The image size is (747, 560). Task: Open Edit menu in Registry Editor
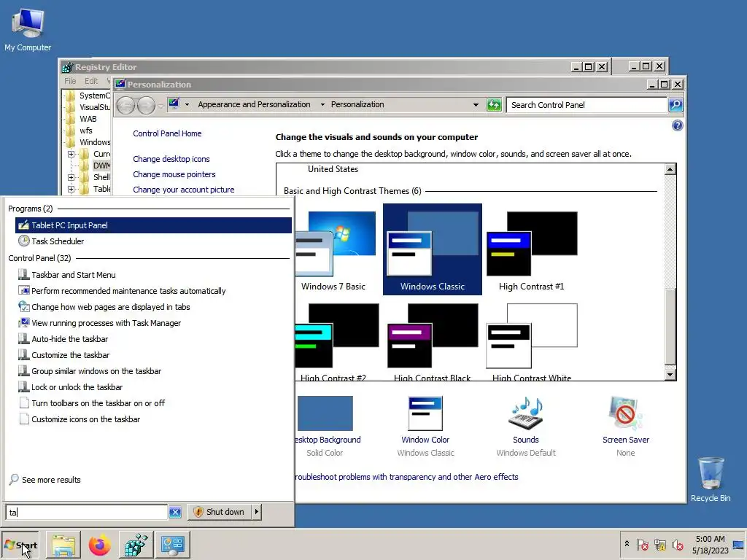(91, 81)
